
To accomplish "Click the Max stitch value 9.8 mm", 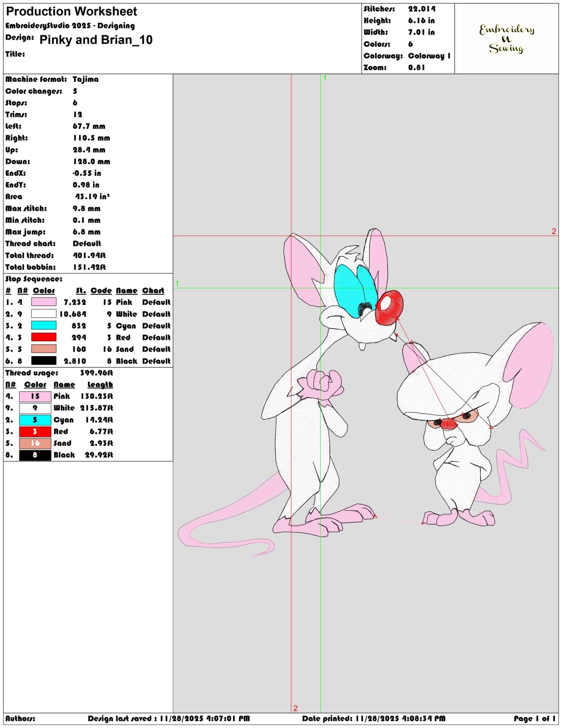I will (86, 209).
